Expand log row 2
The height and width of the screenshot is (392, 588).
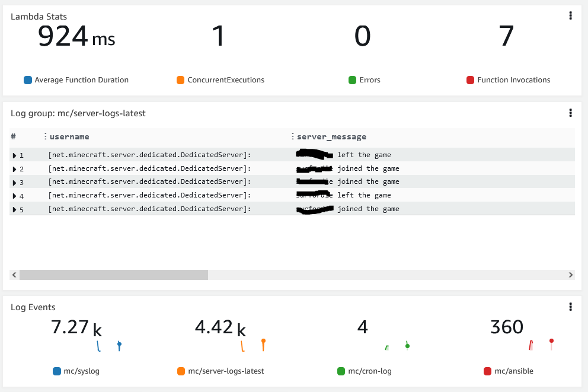coord(15,169)
